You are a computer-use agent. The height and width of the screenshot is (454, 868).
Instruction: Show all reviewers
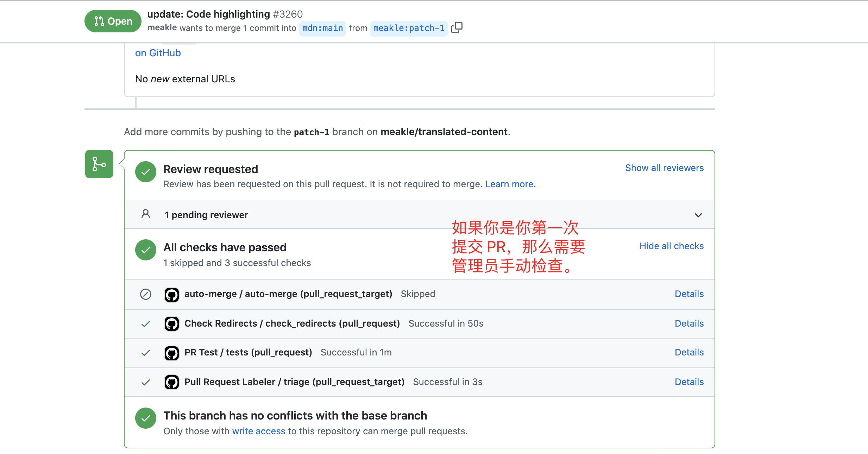click(665, 168)
